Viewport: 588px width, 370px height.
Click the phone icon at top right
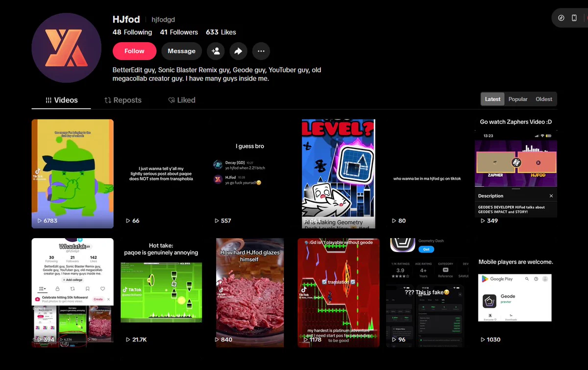[574, 18]
